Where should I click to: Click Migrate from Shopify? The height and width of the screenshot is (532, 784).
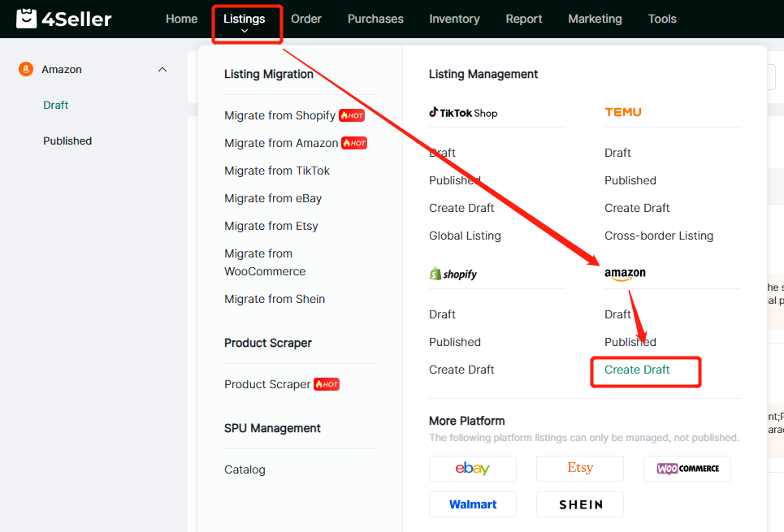[279, 115]
